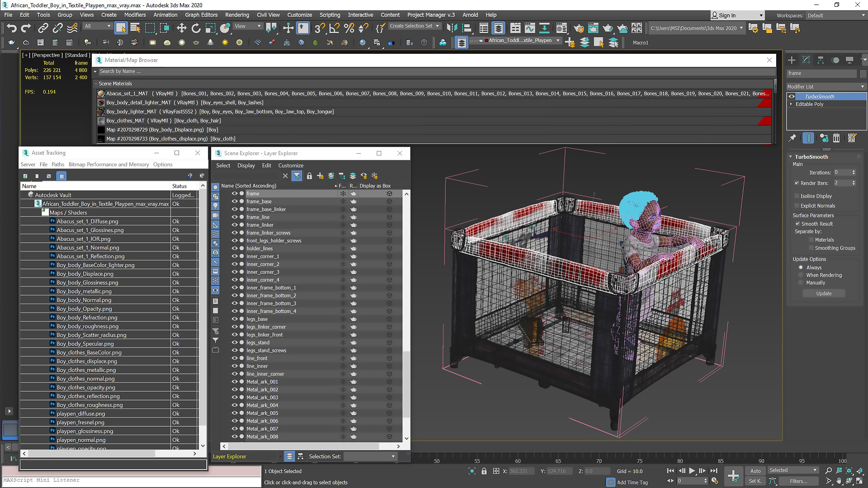This screenshot has width=868, height=488.
Task: Click the Auto key button
Action: (x=755, y=471)
